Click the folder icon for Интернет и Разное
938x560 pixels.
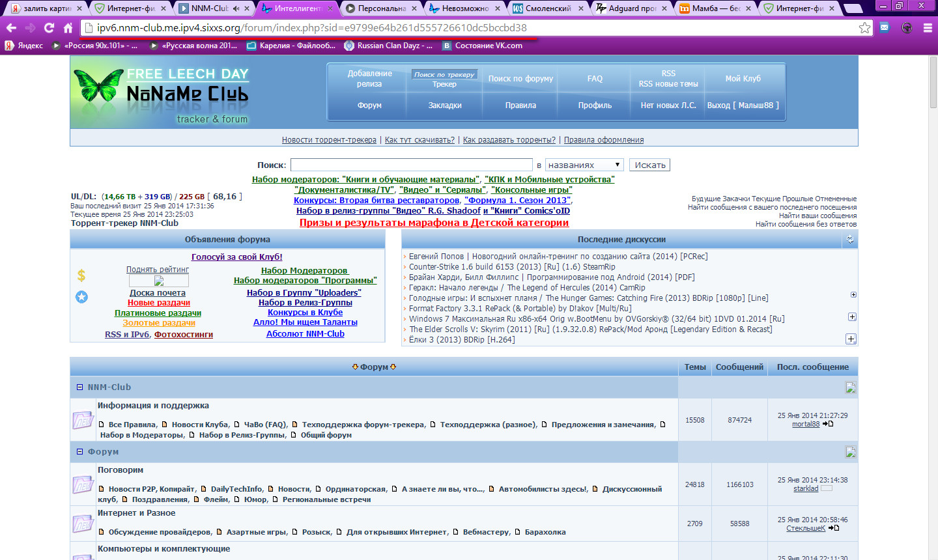(83, 524)
